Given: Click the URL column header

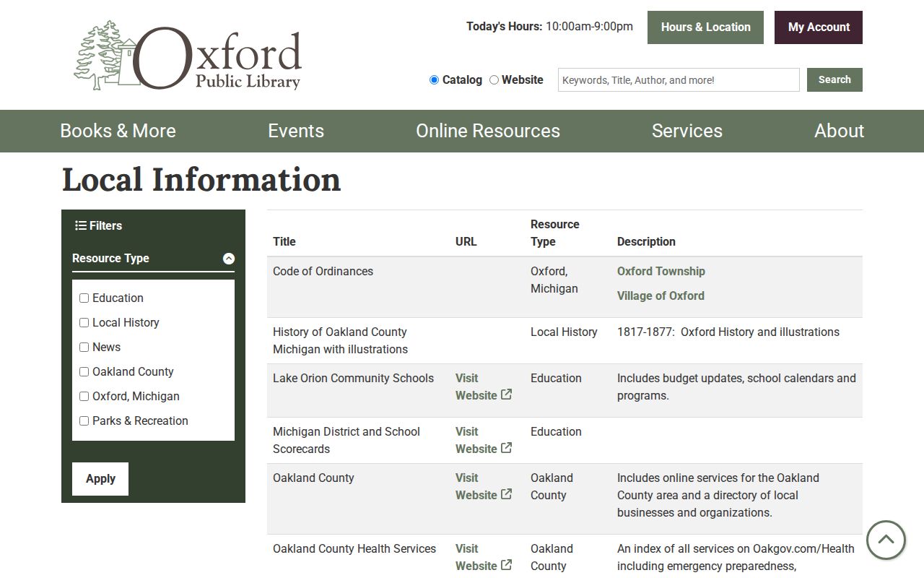Looking at the screenshot, I should (466, 242).
